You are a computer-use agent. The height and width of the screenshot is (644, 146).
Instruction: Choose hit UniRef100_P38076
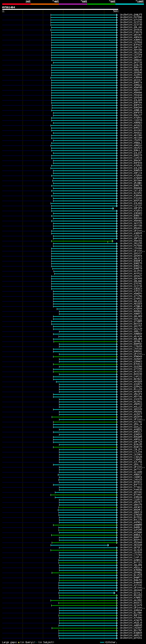131,32
